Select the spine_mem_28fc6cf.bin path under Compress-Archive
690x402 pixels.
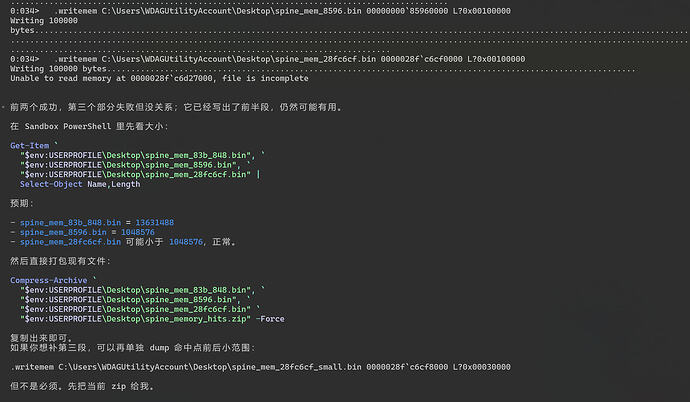coord(135,309)
